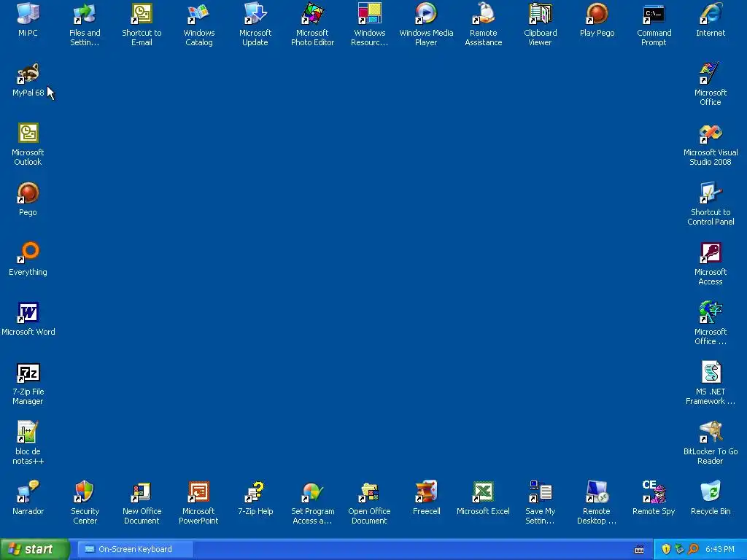Select the Microsoft Office folder icon
This screenshot has width=747, height=560.
pos(711,74)
